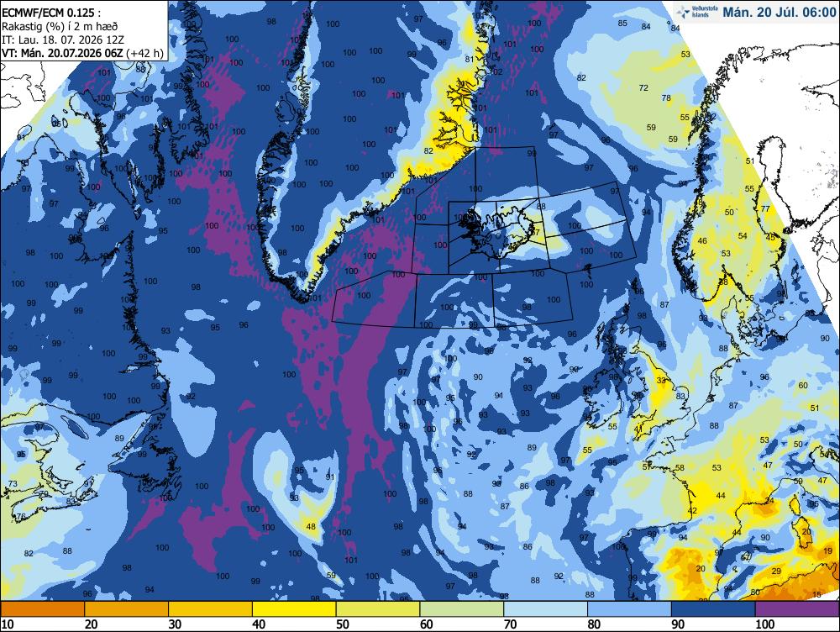The width and height of the screenshot is (840, 632).
Task: Click the '46' value over Norway
Action: pyautogui.click(x=702, y=240)
